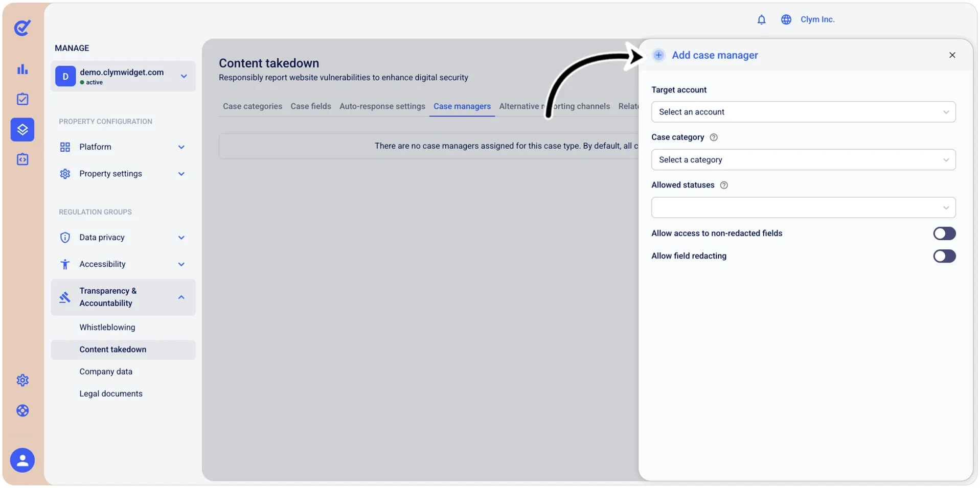Open the Content takedown menu item
This screenshot has height=488, width=980.
[x=123, y=350]
